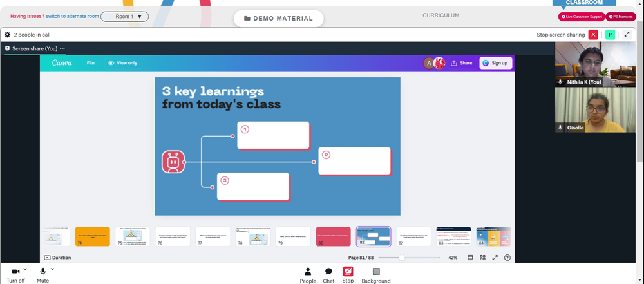Screen dimensions: 644x284
Task: Toggle camera with Turn off icon
Action: [x=15, y=272]
